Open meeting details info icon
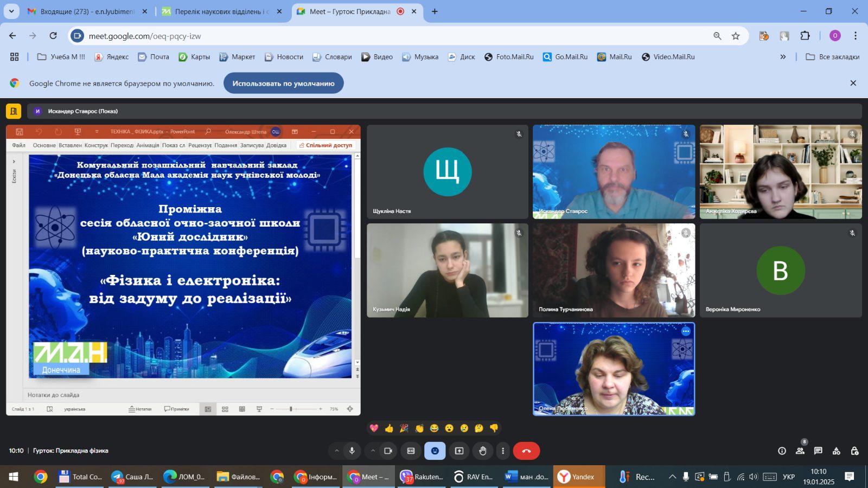 (x=782, y=451)
